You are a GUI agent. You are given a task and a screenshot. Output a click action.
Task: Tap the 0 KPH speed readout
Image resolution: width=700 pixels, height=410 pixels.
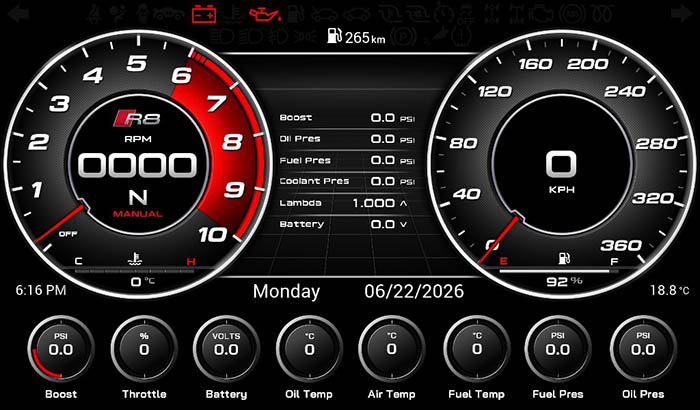[561, 164]
